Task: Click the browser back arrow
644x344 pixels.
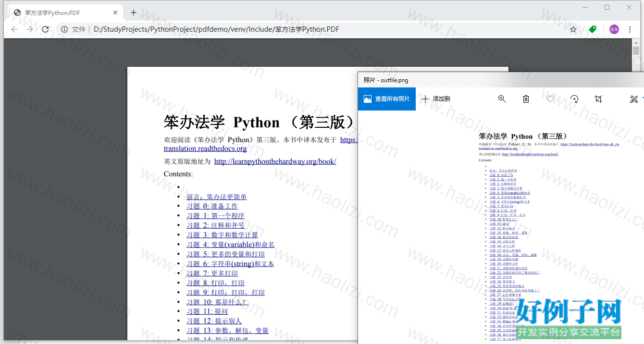Action: [x=14, y=29]
